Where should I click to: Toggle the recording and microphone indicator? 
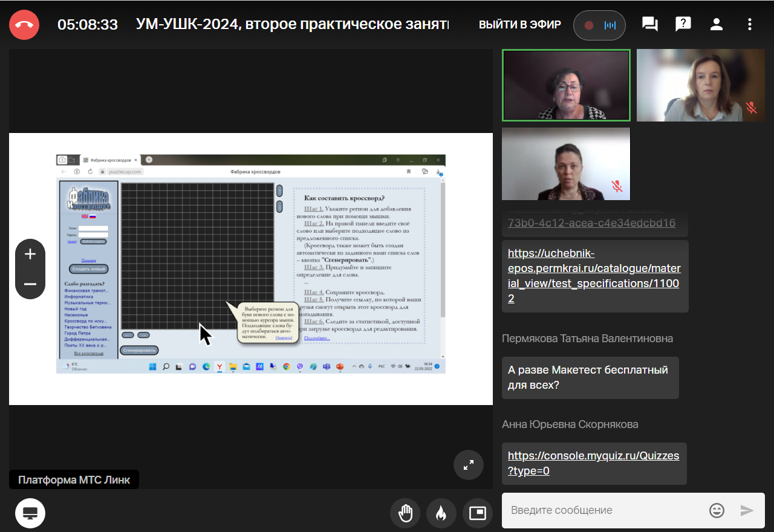599,25
